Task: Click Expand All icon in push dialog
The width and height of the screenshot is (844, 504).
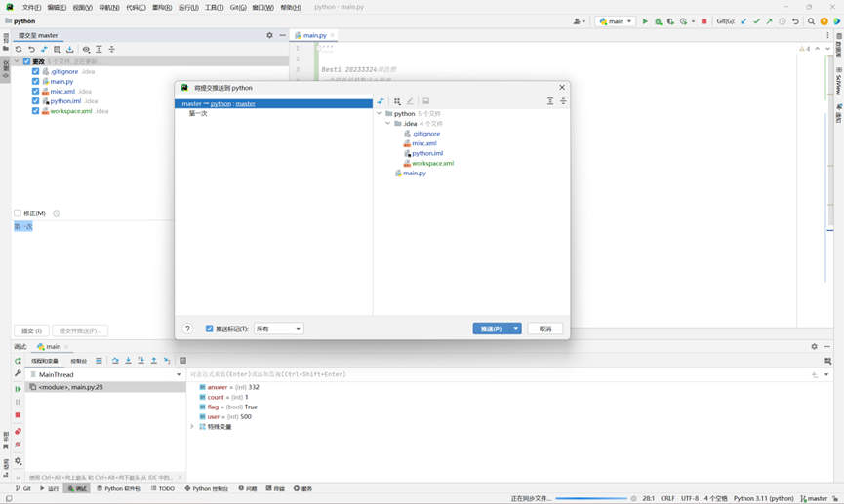Action: point(550,101)
